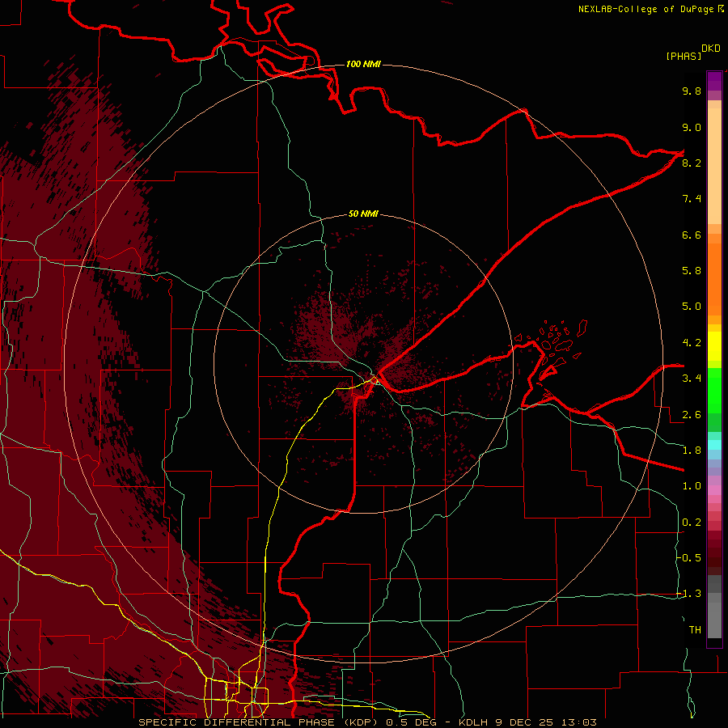Click the 5.8 value on the color scale
728x728 pixels.
[692, 270]
